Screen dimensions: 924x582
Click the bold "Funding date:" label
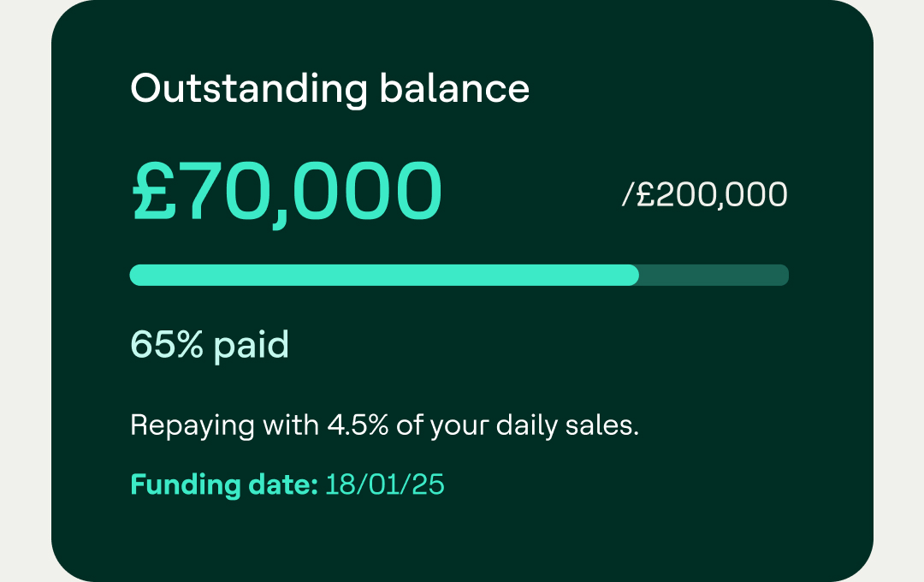point(224,484)
